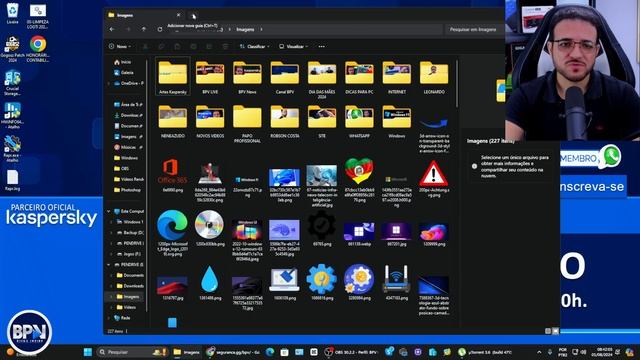Open Área de Trabalho quick access item

point(128,104)
